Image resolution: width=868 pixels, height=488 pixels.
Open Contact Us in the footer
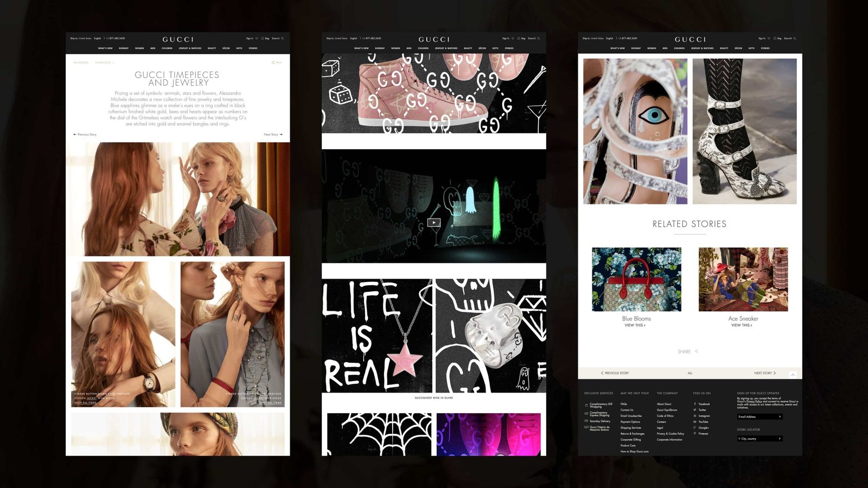click(x=627, y=410)
